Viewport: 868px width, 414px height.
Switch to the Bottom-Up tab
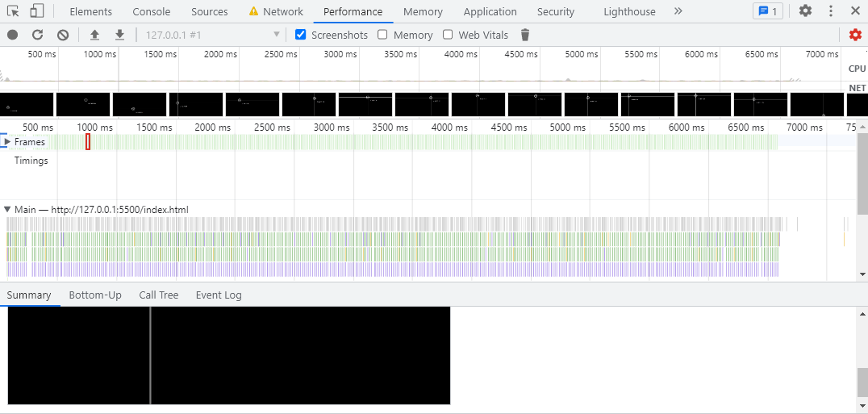click(95, 295)
